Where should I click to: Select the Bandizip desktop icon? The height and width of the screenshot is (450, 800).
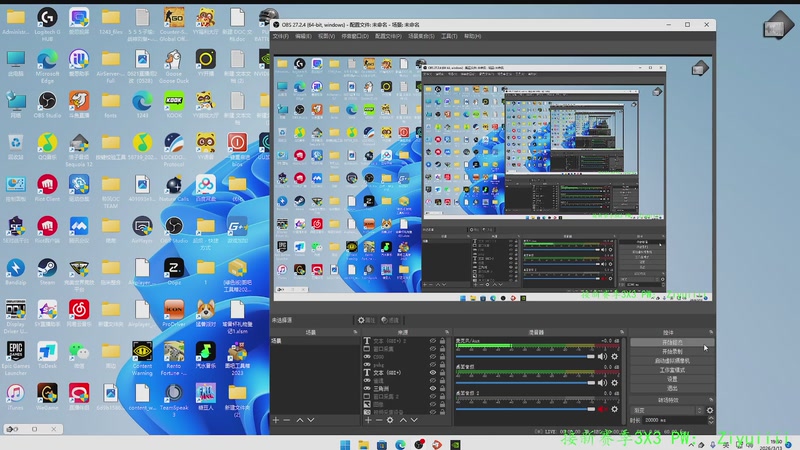pyautogui.click(x=15, y=271)
